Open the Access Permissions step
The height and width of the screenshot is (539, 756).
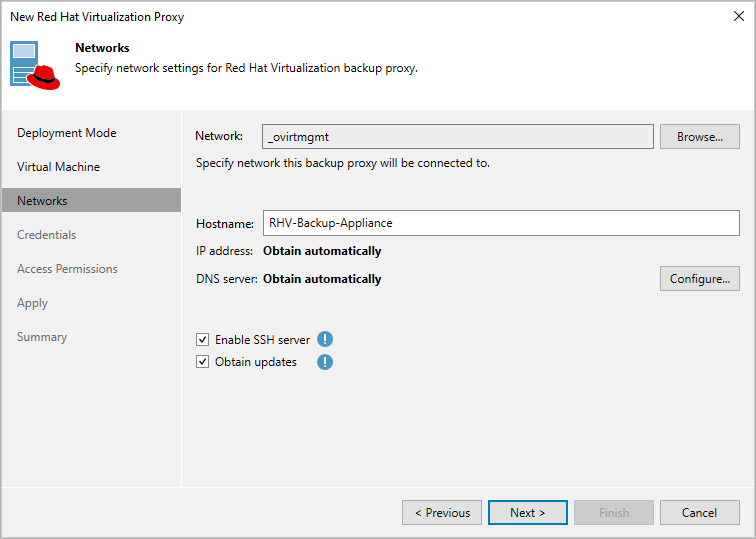[67, 269]
